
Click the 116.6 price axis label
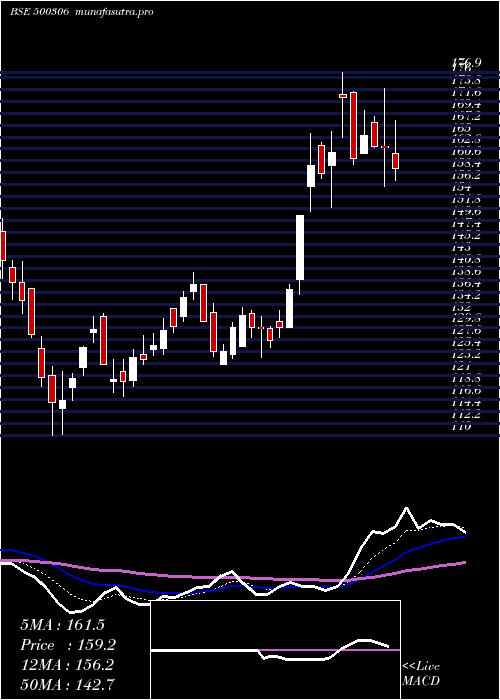point(467,391)
